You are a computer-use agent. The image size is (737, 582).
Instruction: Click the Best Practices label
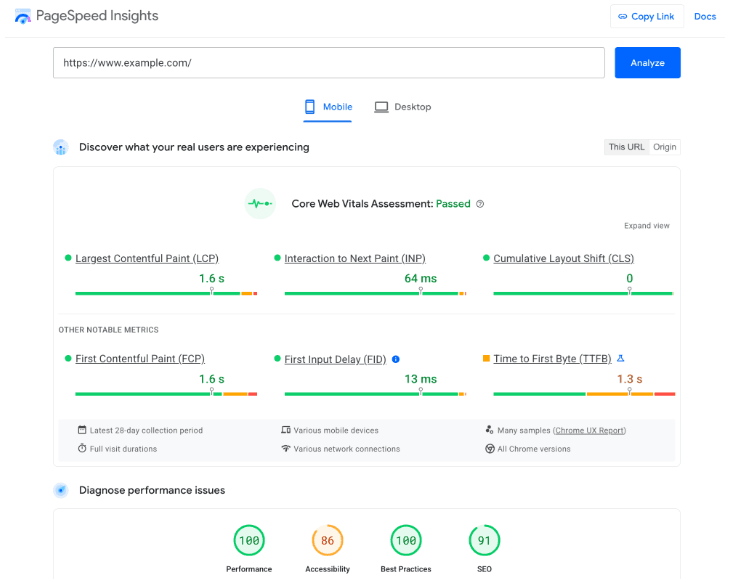click(406, 569)
